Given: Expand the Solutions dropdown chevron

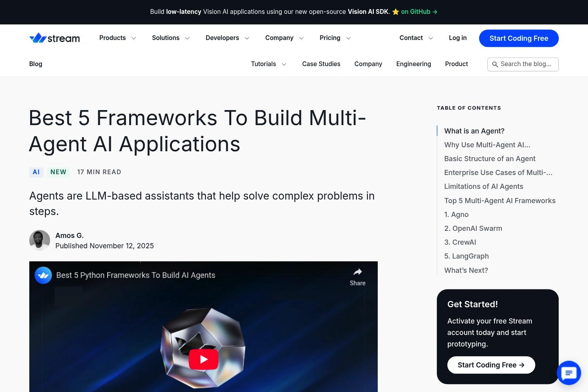Looking at the screenshot, I should coord(187,38).
